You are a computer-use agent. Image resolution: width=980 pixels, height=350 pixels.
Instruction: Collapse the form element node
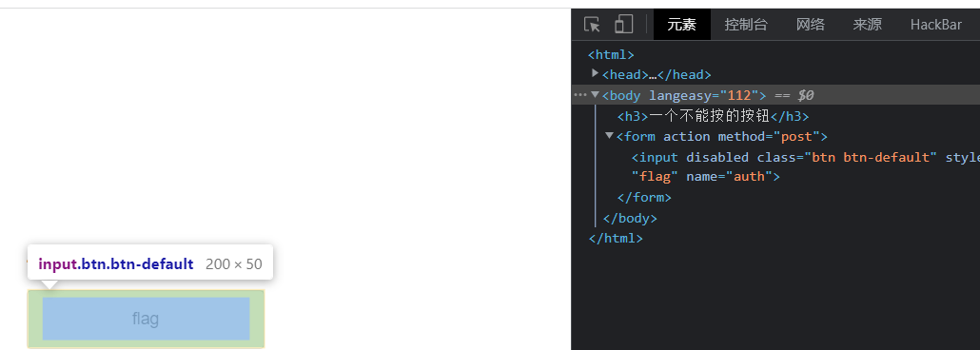pos(609,136)
